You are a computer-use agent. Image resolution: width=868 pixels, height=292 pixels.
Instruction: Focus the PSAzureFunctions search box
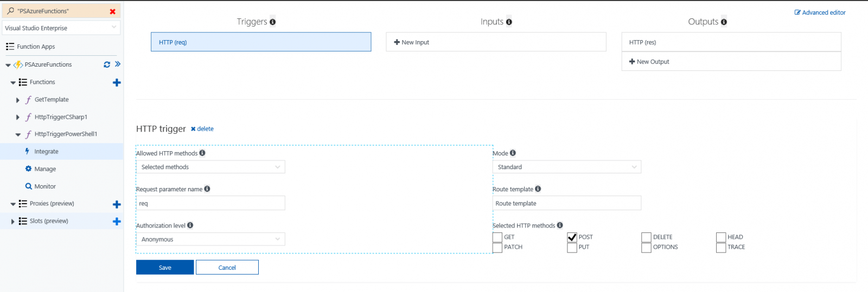pos(61,11)
